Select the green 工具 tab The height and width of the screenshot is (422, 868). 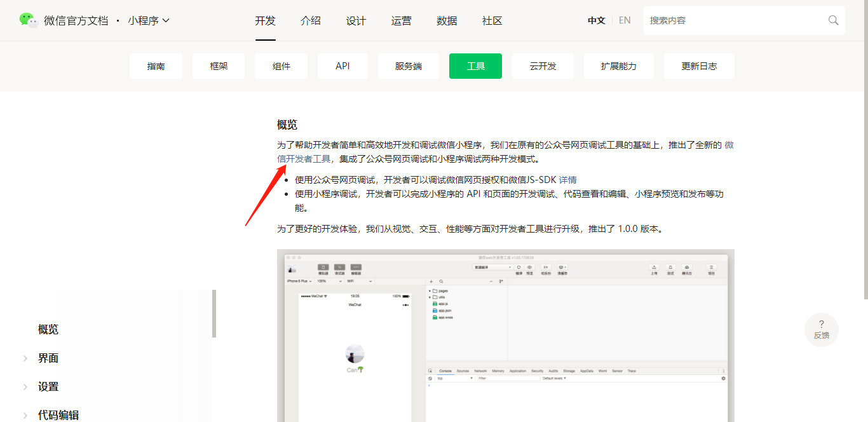click(x=476, y=66)
